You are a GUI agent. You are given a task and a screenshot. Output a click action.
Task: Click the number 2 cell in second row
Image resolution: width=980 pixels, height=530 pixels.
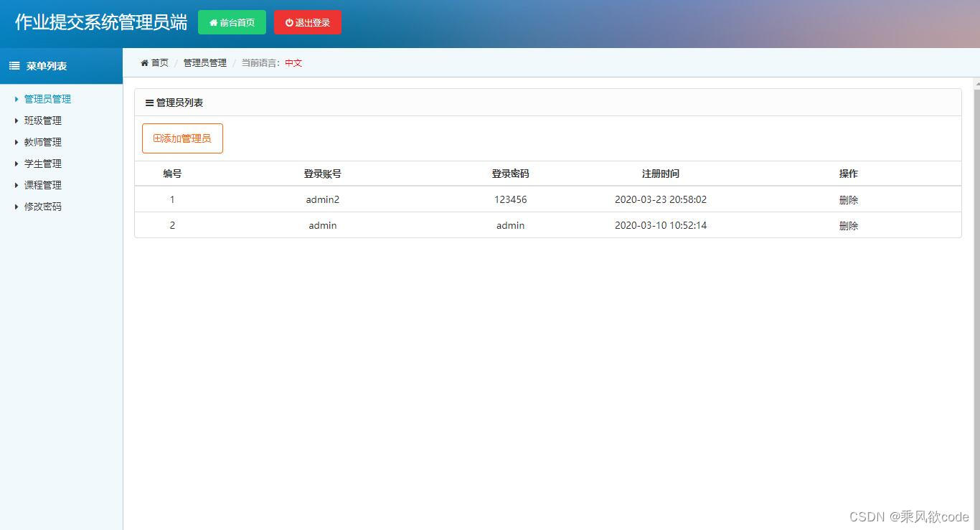click(172, 225)
